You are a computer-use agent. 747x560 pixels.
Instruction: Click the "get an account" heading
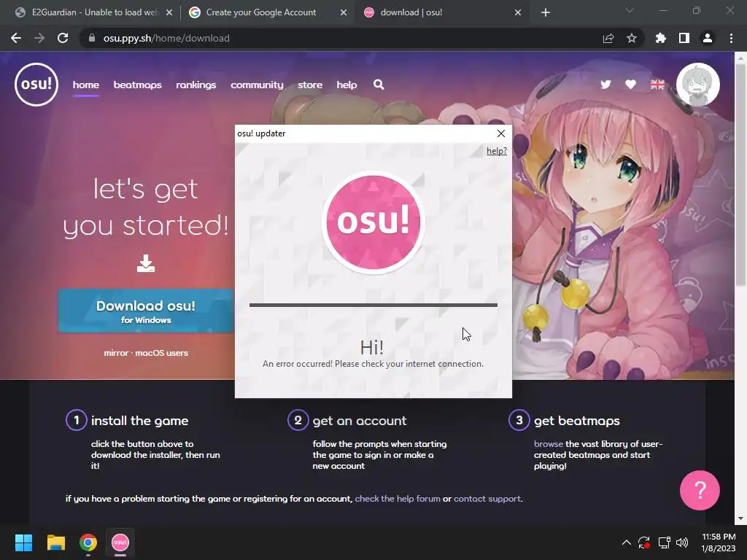(360, 421)
